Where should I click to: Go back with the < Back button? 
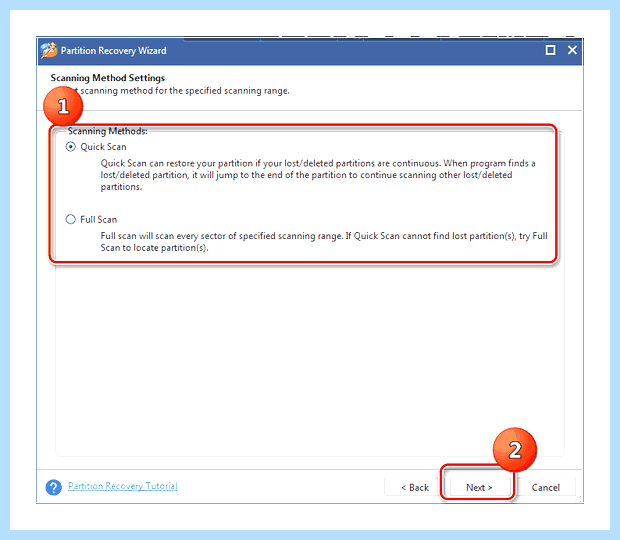(x=414, y=487)
